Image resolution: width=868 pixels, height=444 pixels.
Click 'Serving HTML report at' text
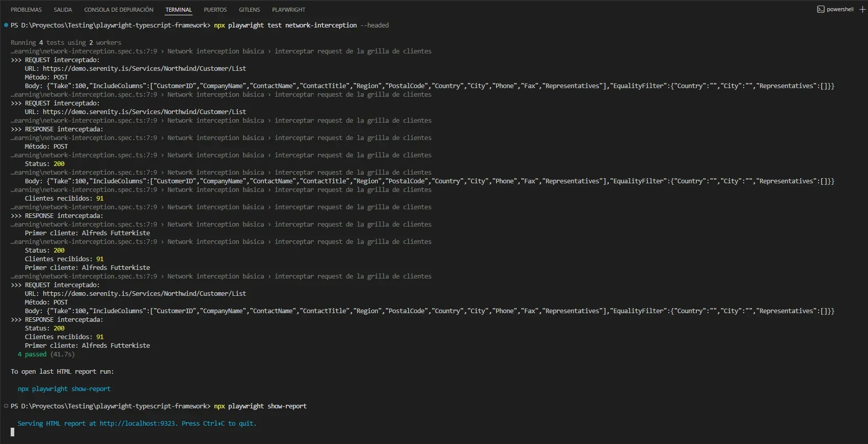tap(57, 423)
